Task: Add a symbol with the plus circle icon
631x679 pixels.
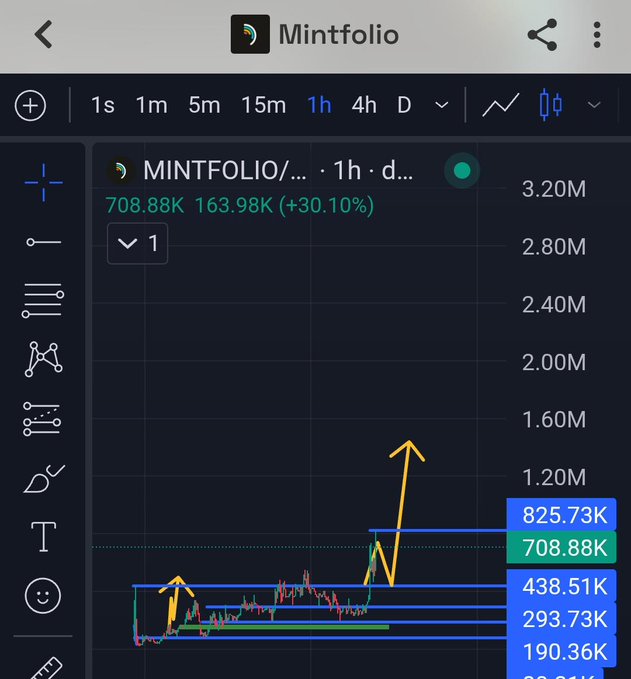Action: (x=30, y=105)
